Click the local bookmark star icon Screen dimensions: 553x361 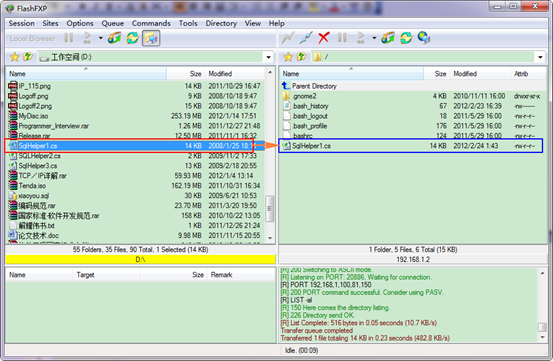click(14, 57)
